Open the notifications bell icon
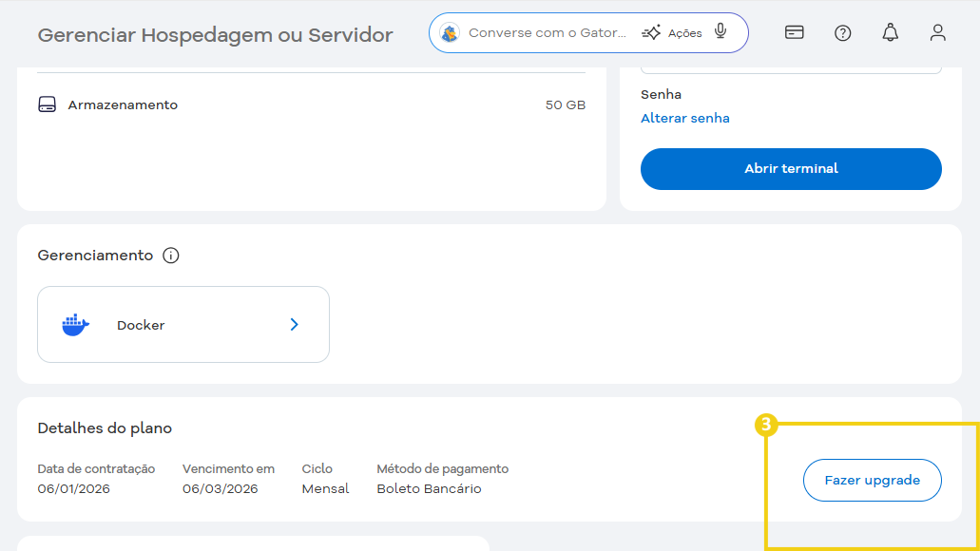The image size is (980, 551). [x=890, y=31]
